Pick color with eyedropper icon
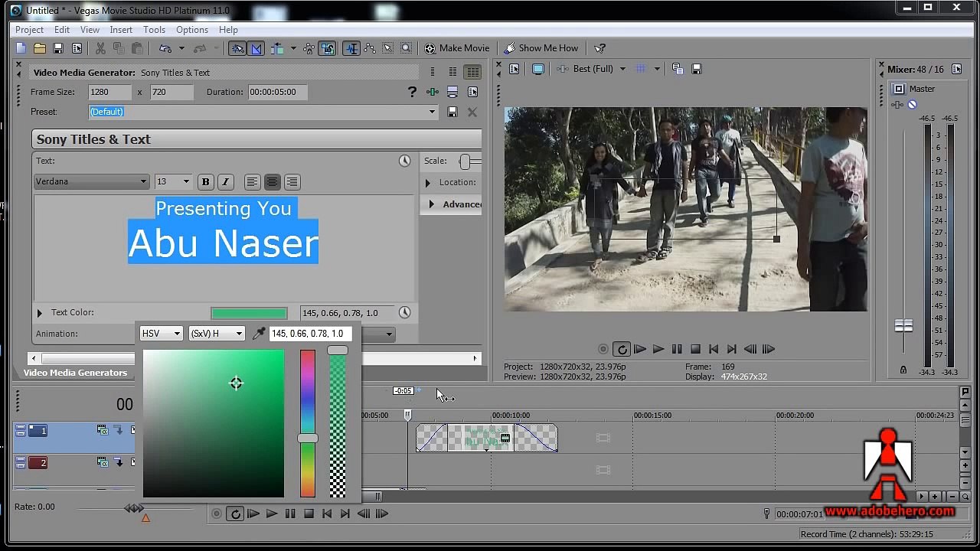Viewport: 980px width, 551px height. 259,334
